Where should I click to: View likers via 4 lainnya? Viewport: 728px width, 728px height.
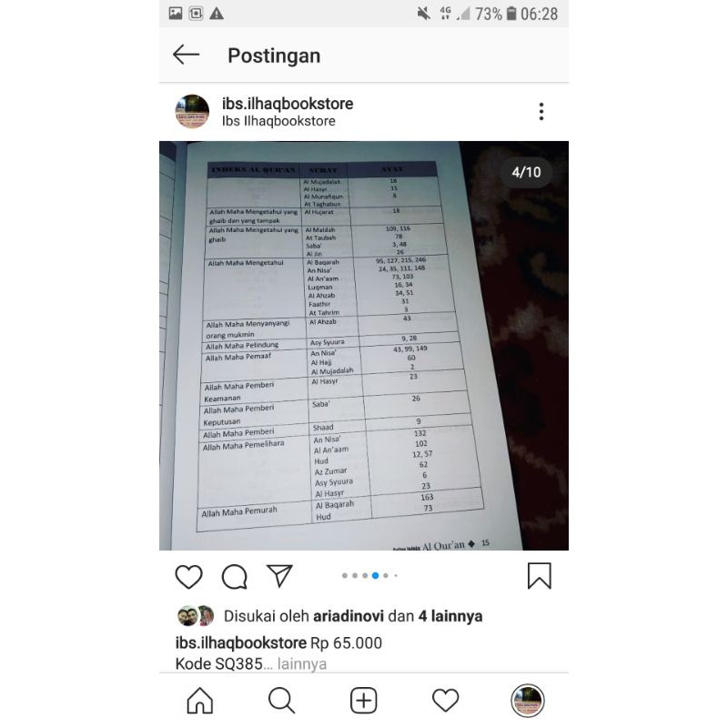point(450,616)
